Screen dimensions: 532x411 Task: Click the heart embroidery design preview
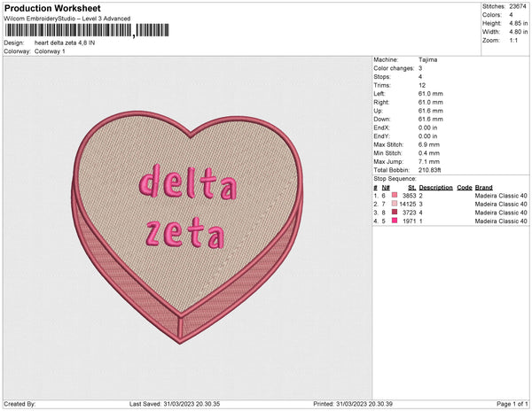tap(187, 227)
